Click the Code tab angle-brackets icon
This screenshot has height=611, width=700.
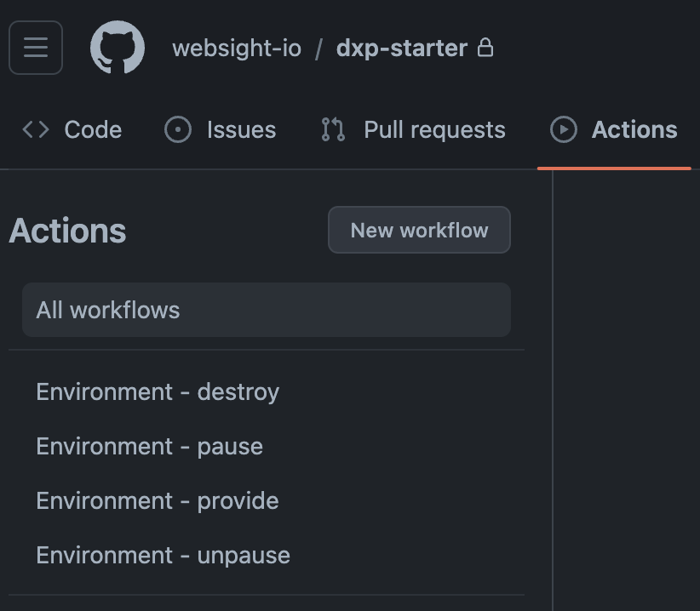coord(36,130)
